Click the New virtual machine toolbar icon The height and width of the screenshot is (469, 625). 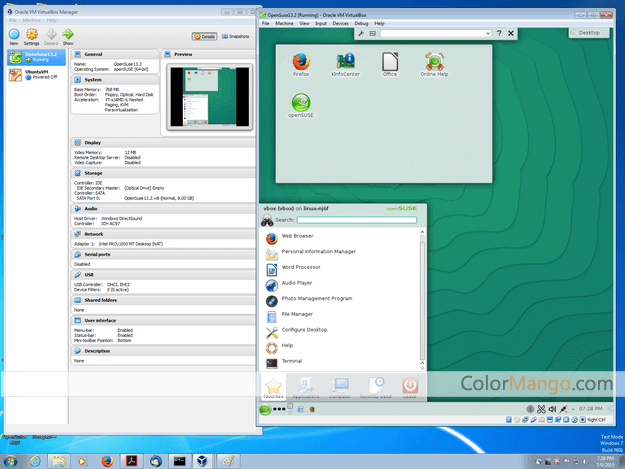(x=14, y=36)
